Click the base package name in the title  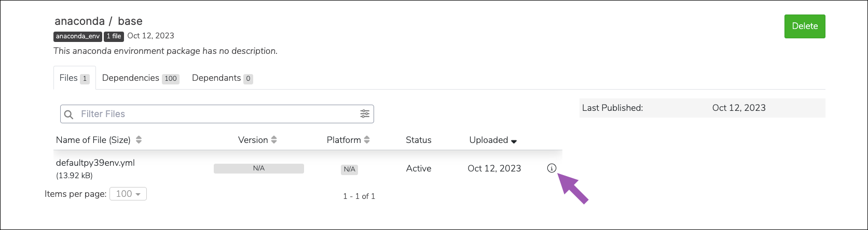pyautogui.click(x=130, y=21)
